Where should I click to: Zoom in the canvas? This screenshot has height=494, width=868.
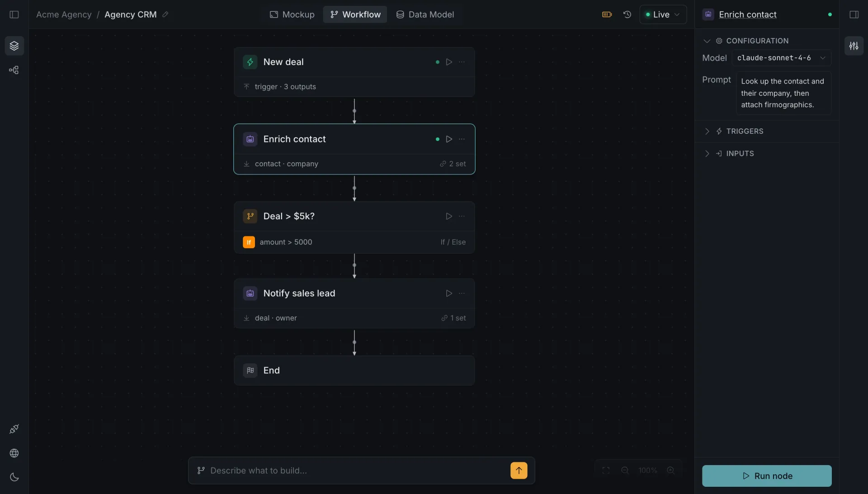670,470
